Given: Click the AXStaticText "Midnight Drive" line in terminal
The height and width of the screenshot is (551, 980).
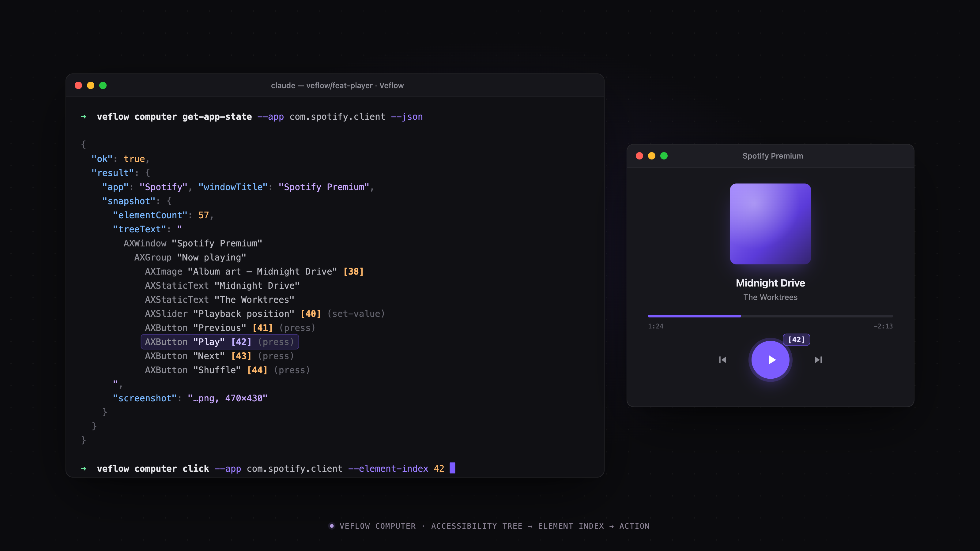Looking at the screenshot, I should (x=222, y=286).
